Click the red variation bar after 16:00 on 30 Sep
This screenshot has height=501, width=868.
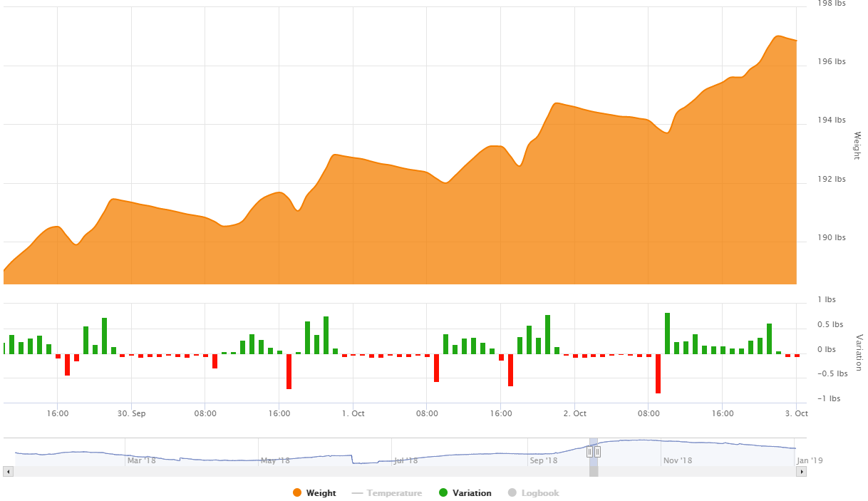pyautogui.click(x=289, y=371)
